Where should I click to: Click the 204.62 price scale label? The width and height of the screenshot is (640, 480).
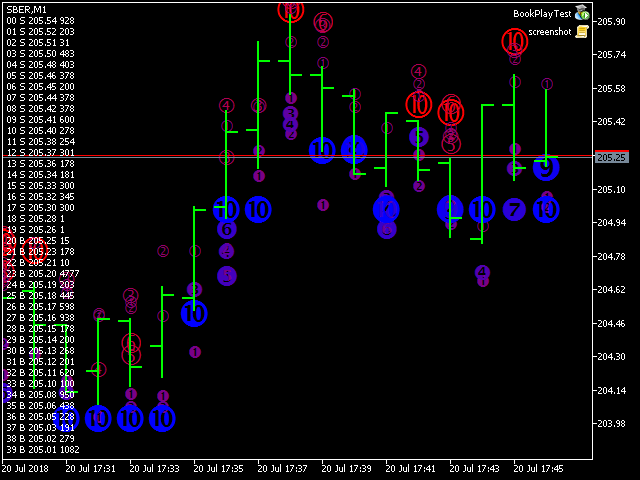pos(611,290)
